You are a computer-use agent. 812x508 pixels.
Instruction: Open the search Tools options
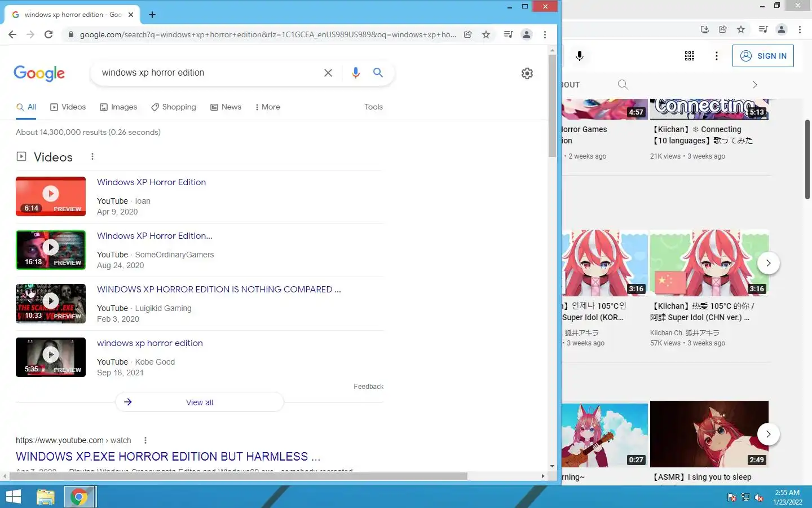click(x=373, y=107)
